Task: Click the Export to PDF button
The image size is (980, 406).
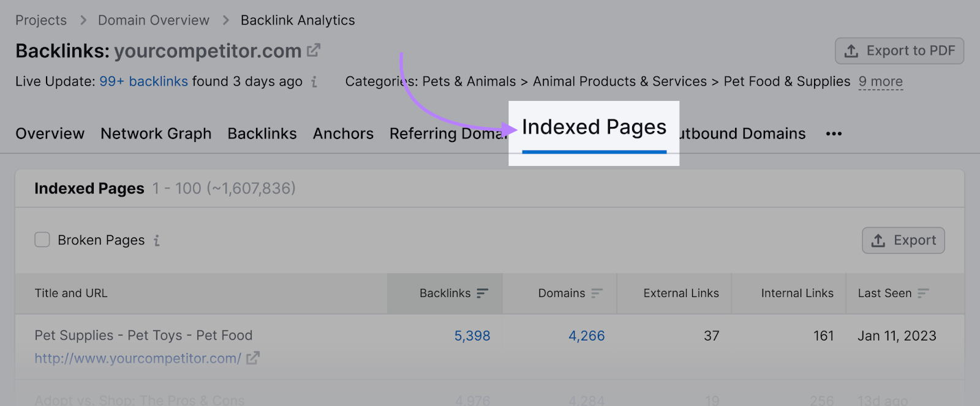Action: pos(899,51)
